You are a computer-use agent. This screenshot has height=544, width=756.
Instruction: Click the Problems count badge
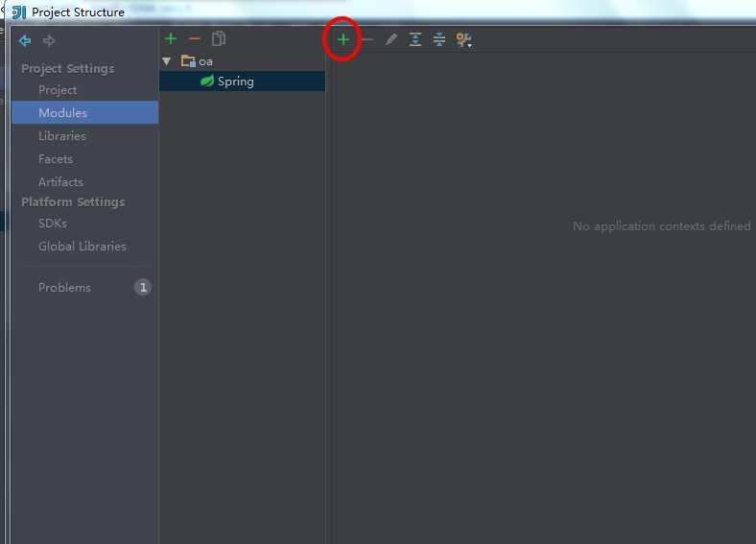143,288
